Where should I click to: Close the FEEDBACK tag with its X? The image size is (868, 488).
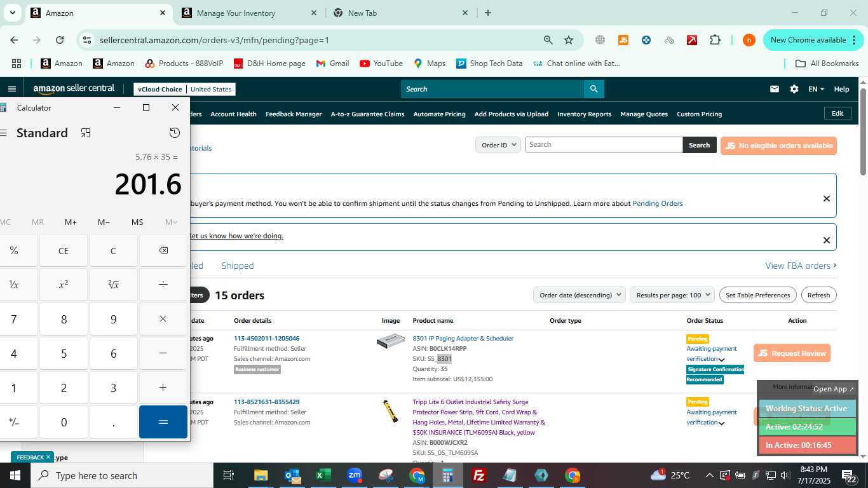pyautogui.click(x=48, y=457)
